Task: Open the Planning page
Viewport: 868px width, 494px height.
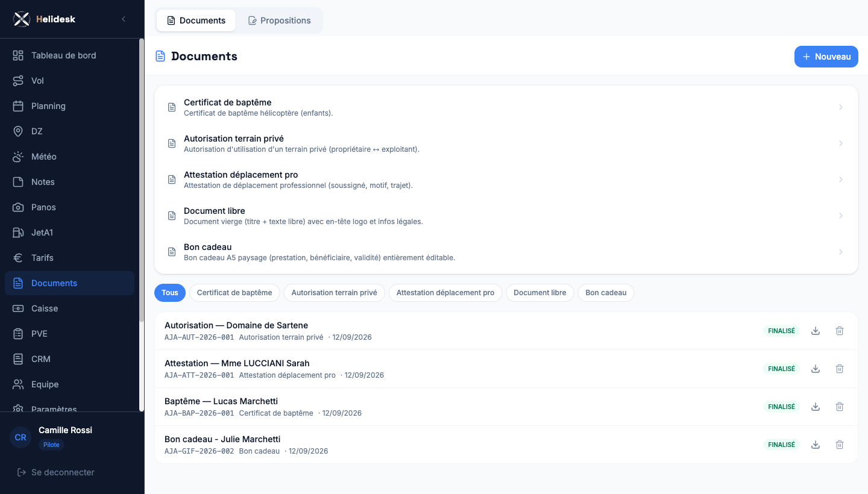Action: 69,106
